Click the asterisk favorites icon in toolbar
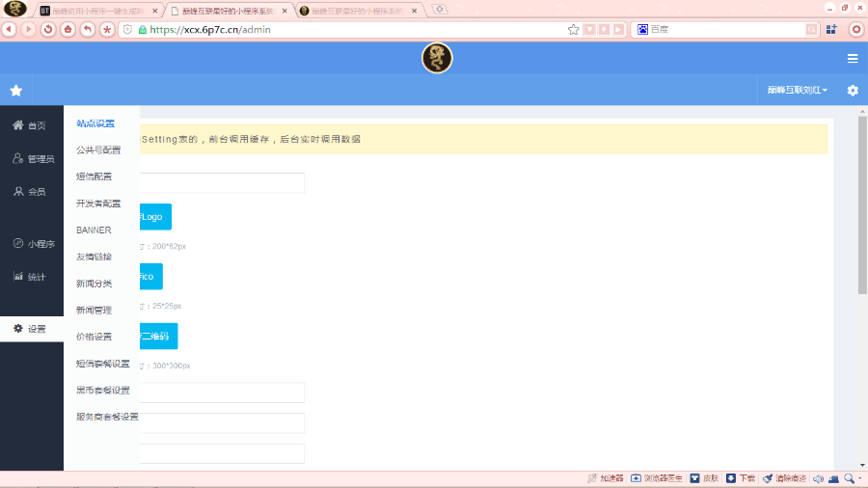This screenshot has height=488, width=868. (x=107, y=29)
